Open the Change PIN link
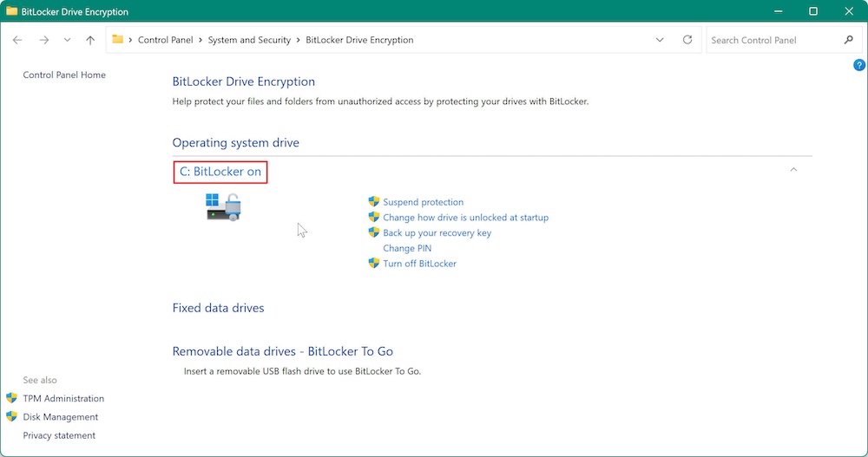 point(407,248)
